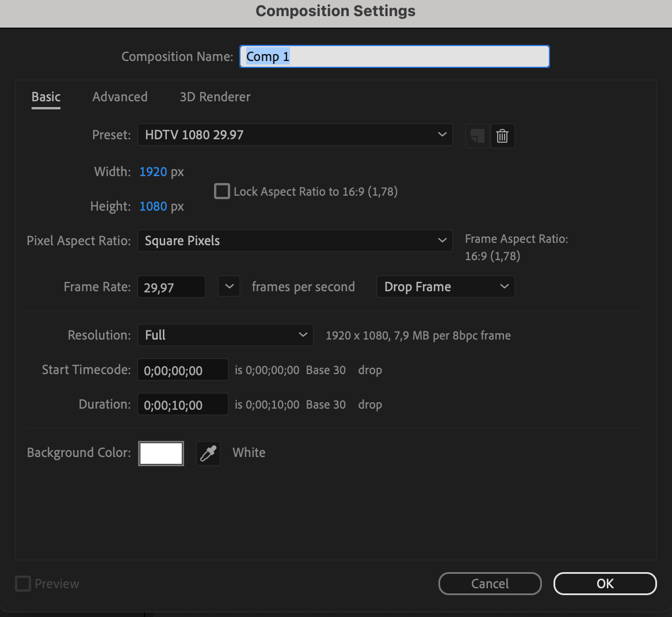672x617 pixels.
Task: Click the Duration timecode field
Action: (183, 404)
